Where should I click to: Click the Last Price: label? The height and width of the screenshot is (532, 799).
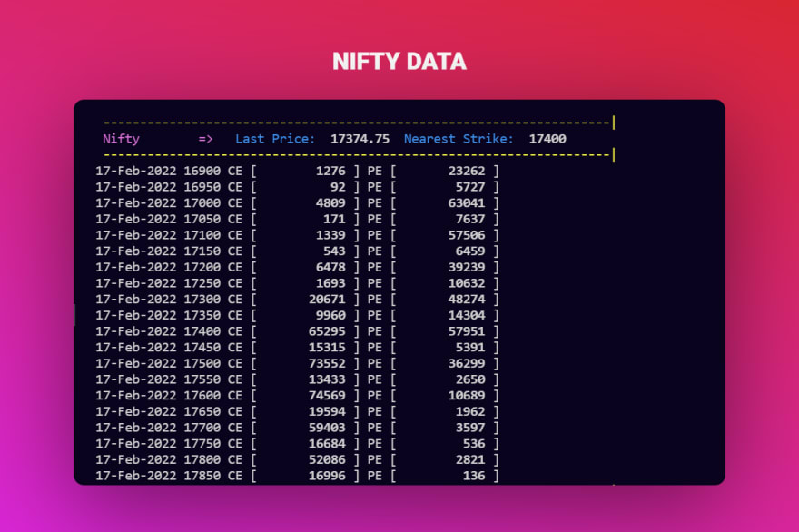click(275, 139)
